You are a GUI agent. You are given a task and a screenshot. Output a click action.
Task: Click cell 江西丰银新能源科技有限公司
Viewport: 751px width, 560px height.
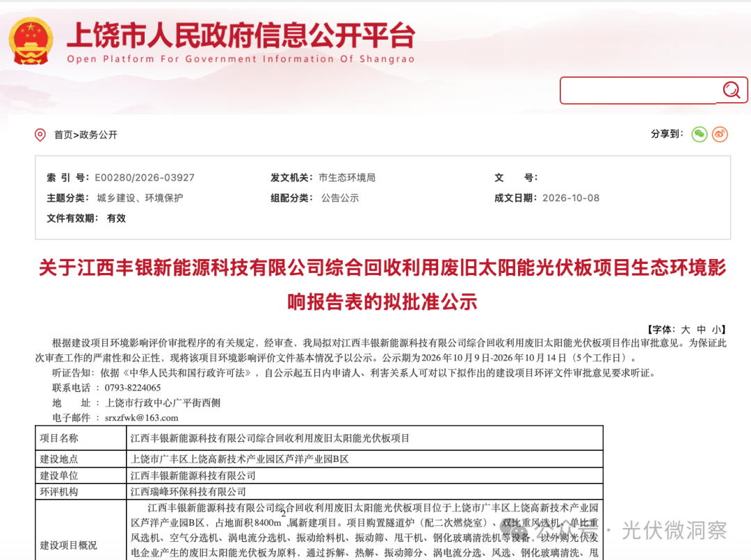click(364, 476)
